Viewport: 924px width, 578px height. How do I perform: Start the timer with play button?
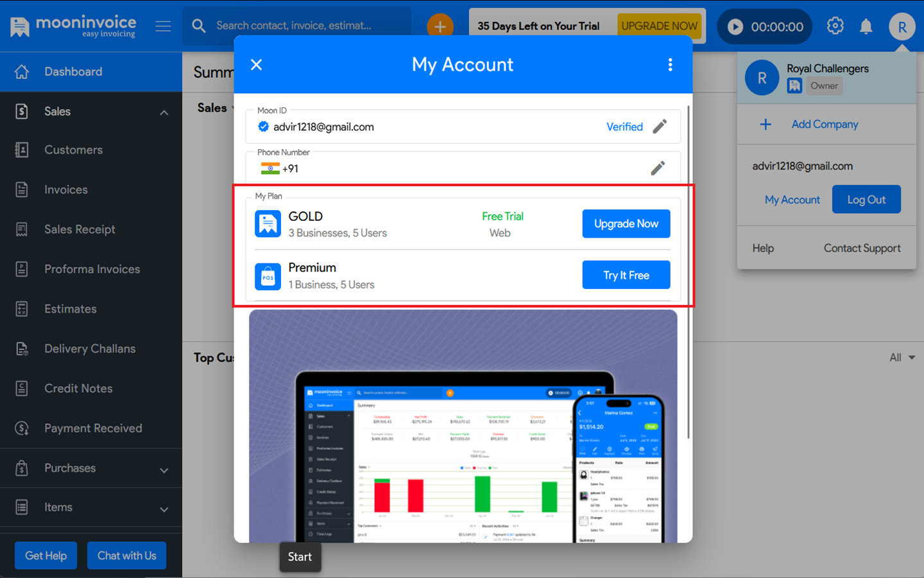pyautogui.click(x=735, y=27)
